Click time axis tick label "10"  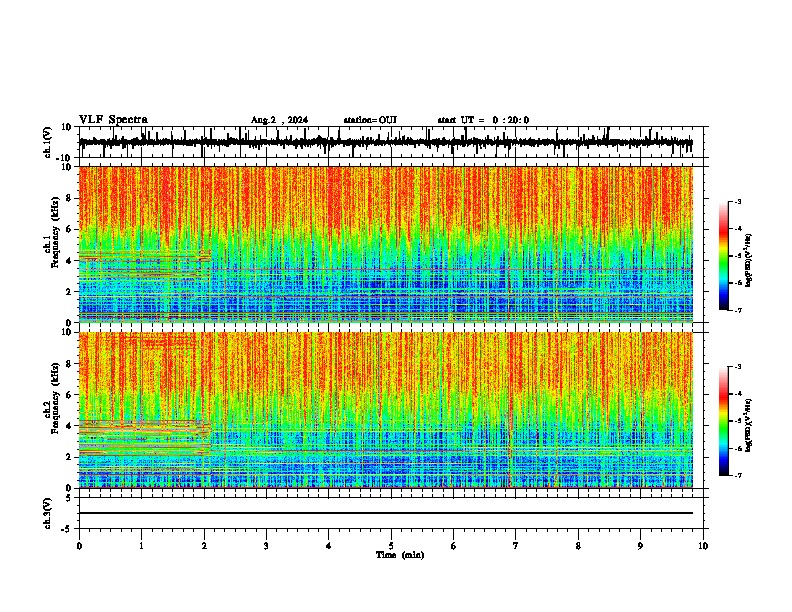coord(703,546)
